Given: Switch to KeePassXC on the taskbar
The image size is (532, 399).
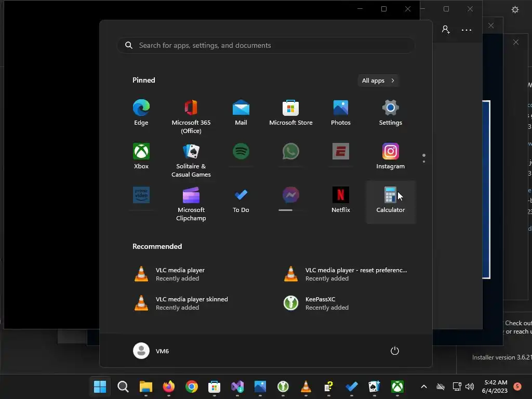Looking at the screenshot, I should click(x=283, y=387).
